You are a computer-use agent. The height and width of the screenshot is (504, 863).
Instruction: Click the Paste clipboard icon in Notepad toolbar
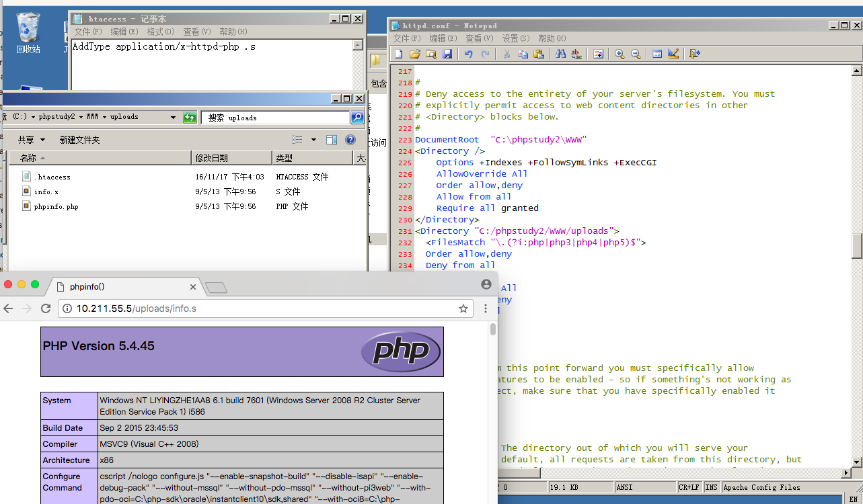539,54
